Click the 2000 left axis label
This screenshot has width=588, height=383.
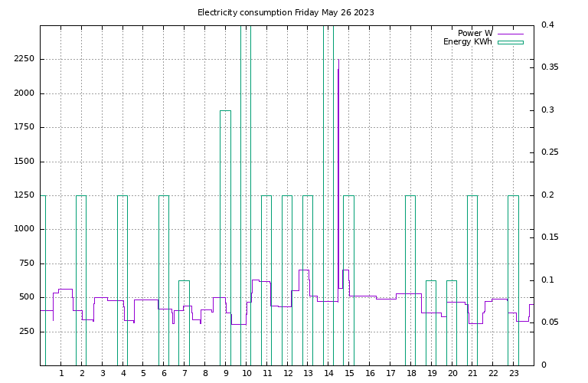coord(24,93)
